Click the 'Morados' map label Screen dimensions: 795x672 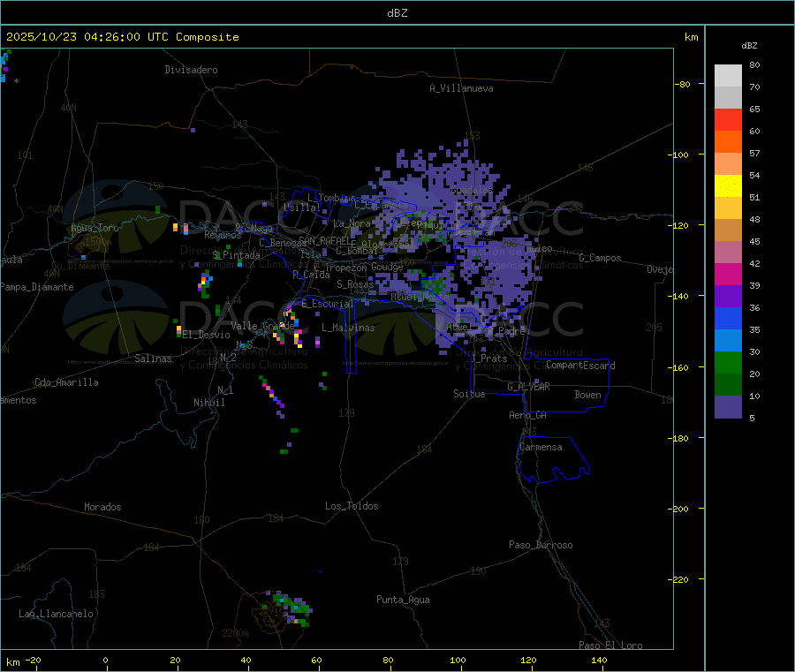pos(102,507)
